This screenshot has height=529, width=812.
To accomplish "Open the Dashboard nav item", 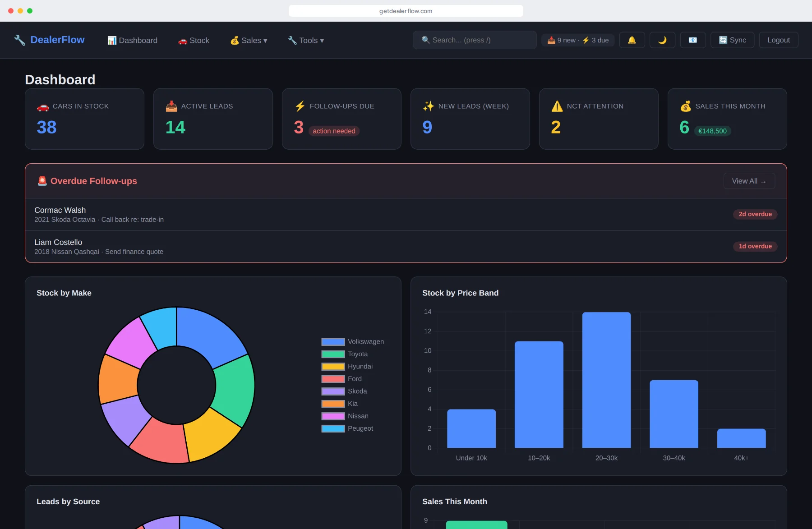I will (x=133, y=41).
